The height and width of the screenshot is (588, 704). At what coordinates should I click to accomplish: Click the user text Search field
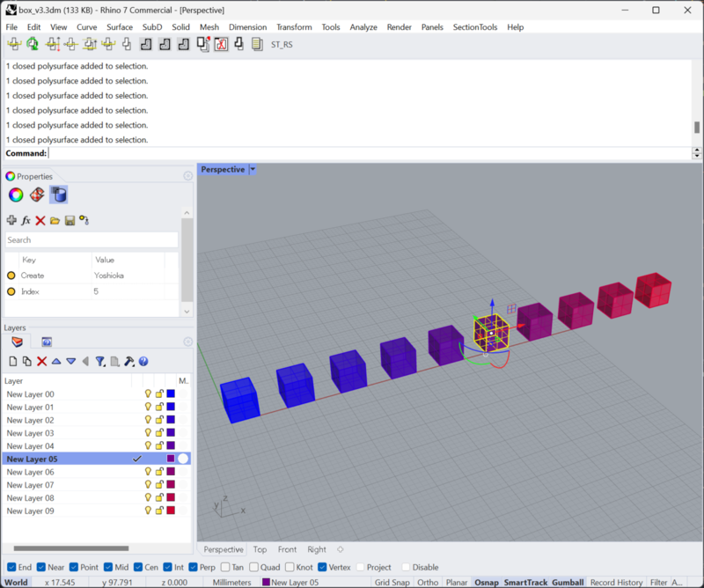pos(92,240)
